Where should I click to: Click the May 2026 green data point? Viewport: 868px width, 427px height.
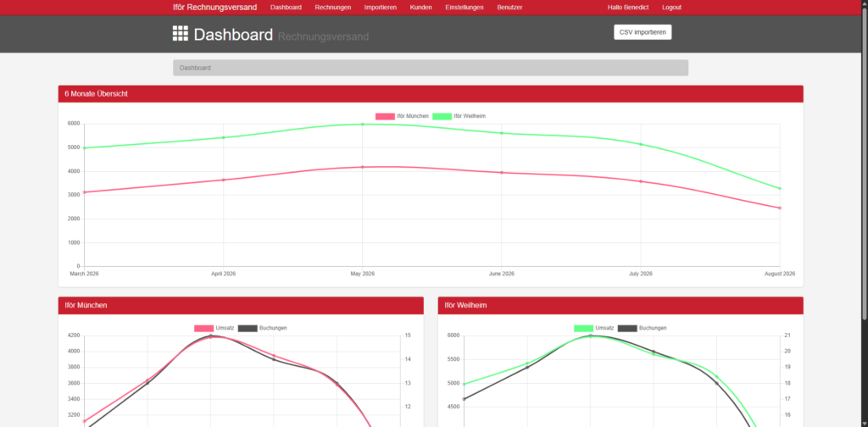[x=363, y=125]
